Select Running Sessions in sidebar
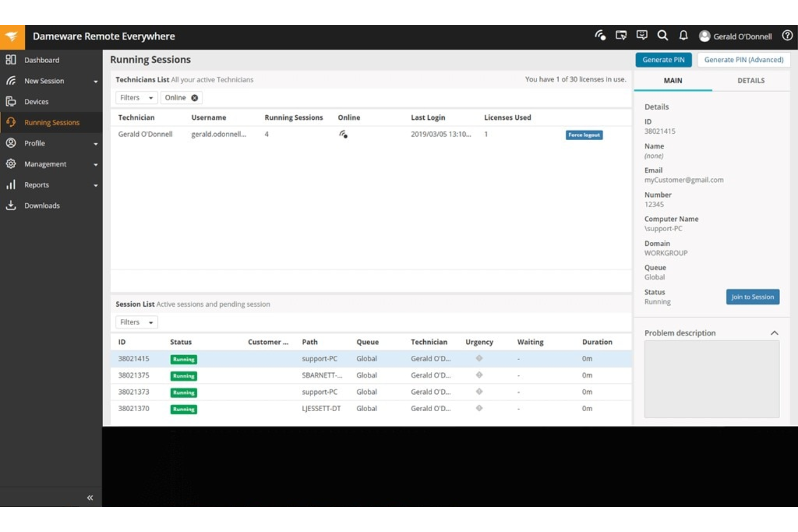The height and width of the screenshot is (532, 798). pyautogui.click(x=51, y=122)
